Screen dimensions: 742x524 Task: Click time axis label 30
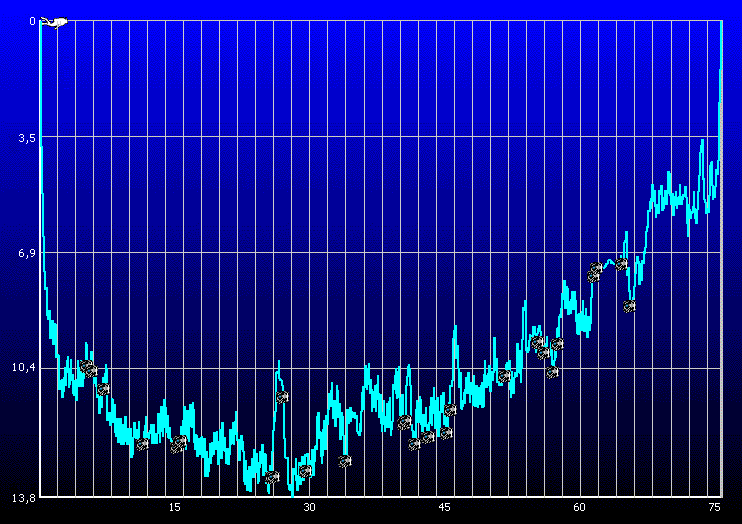click(x=309, y=507)
